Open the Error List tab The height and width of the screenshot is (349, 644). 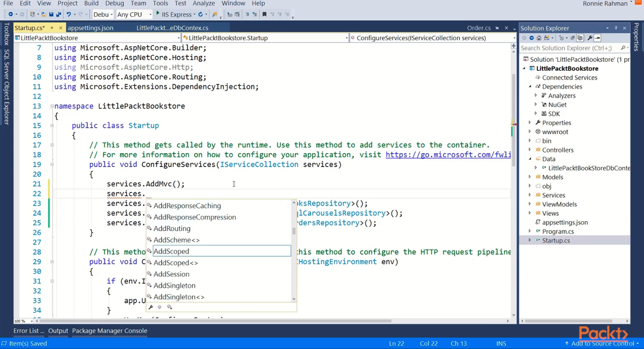tap(29, 331)
